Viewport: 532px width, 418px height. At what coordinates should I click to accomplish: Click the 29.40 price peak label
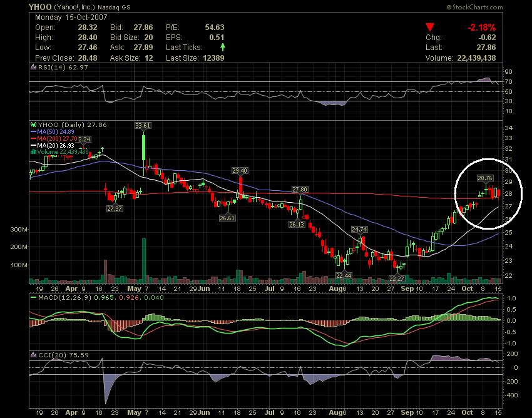pyautogui.click(x=240, y=171)
